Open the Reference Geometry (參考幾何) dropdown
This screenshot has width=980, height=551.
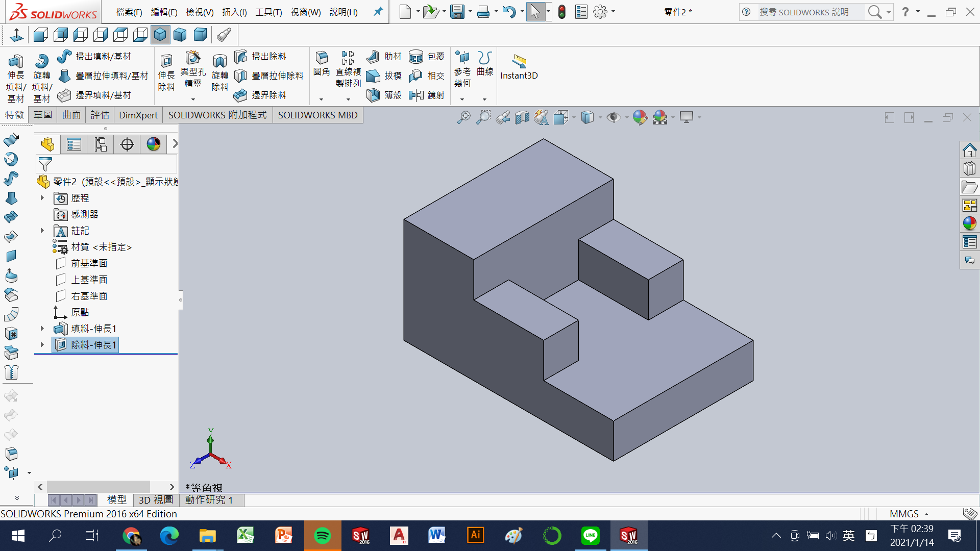point(462,99)
